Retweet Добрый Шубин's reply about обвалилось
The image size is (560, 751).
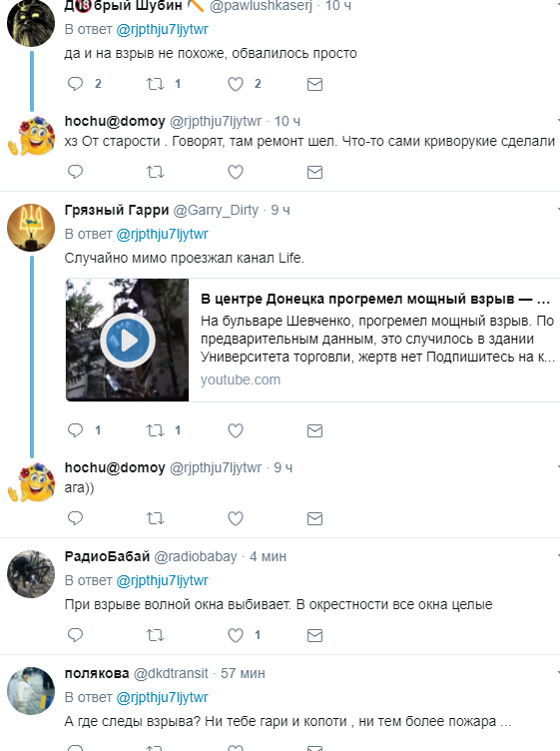(x=155, y=84)
